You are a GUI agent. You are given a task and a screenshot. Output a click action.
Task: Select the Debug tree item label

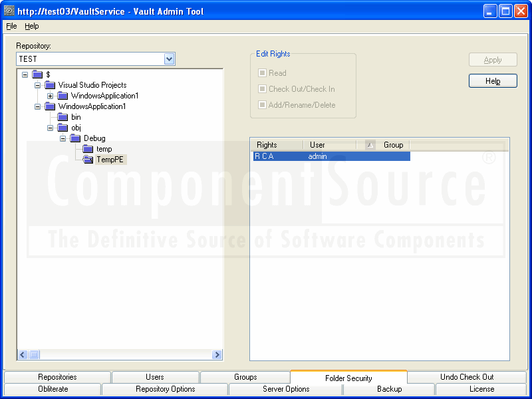click(94, 138)
